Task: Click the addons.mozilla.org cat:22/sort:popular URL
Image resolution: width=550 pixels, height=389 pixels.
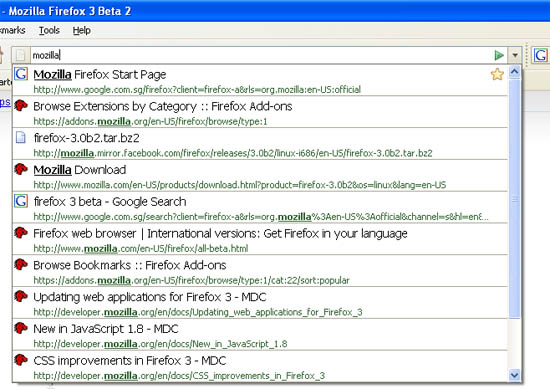Action: point(192,280)
